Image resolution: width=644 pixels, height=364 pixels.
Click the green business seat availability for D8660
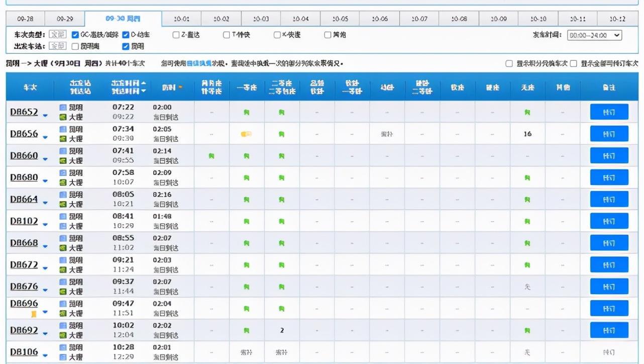(x=211, y=156)
